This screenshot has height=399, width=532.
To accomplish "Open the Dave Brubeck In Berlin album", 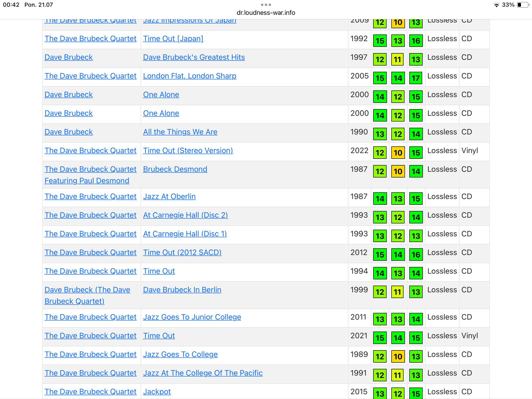I will click(182, 290).
